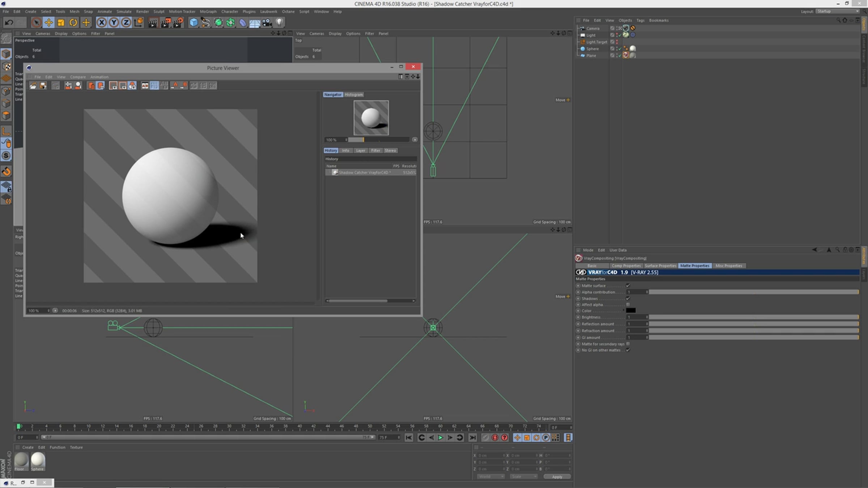Click the Undo arrow in the main toolbar
This screenshot has height=488, width=868.
click(9, 22)
